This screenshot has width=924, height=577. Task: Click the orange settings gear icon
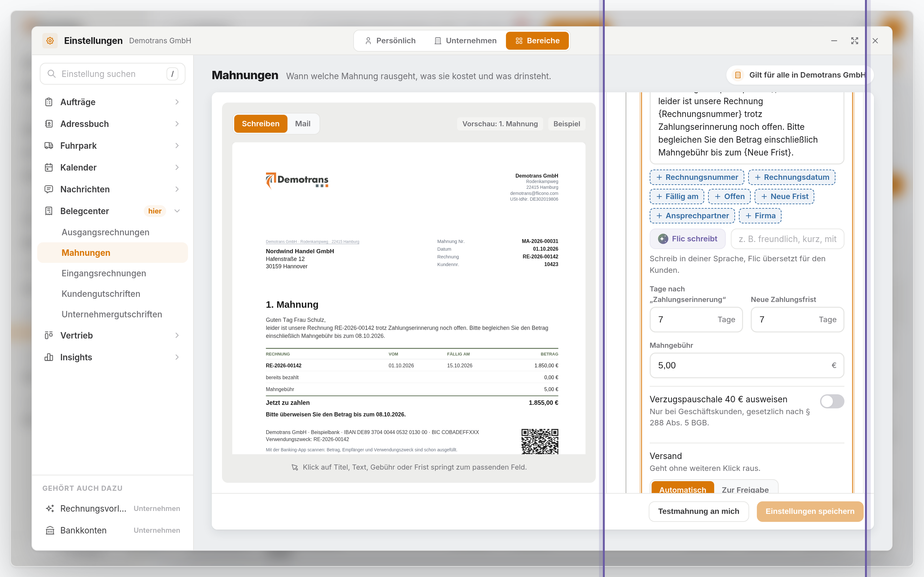coord(50,40)
